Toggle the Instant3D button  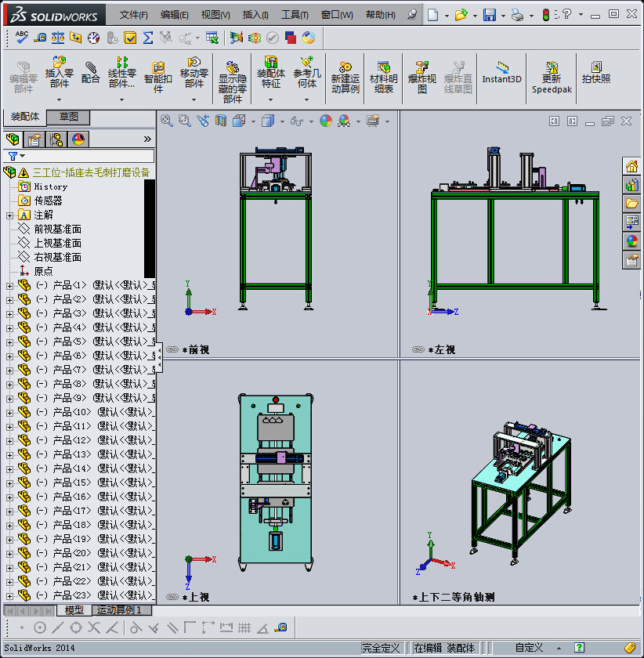tap(501, 73)
